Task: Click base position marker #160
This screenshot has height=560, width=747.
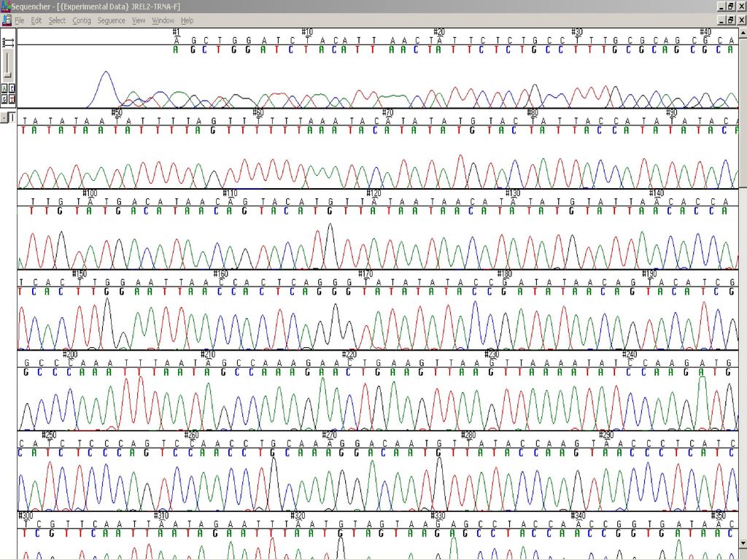Action: [x=220, y=273]
